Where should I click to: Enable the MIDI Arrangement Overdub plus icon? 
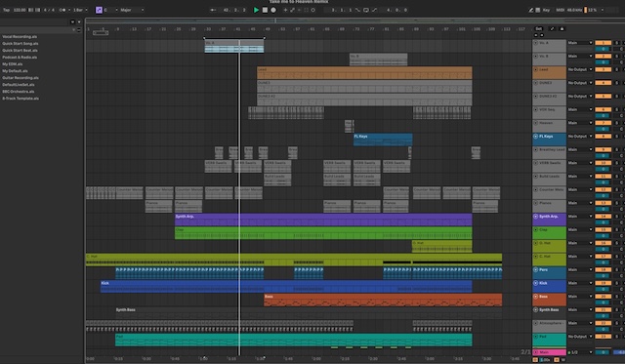click(x=285, y=10)
